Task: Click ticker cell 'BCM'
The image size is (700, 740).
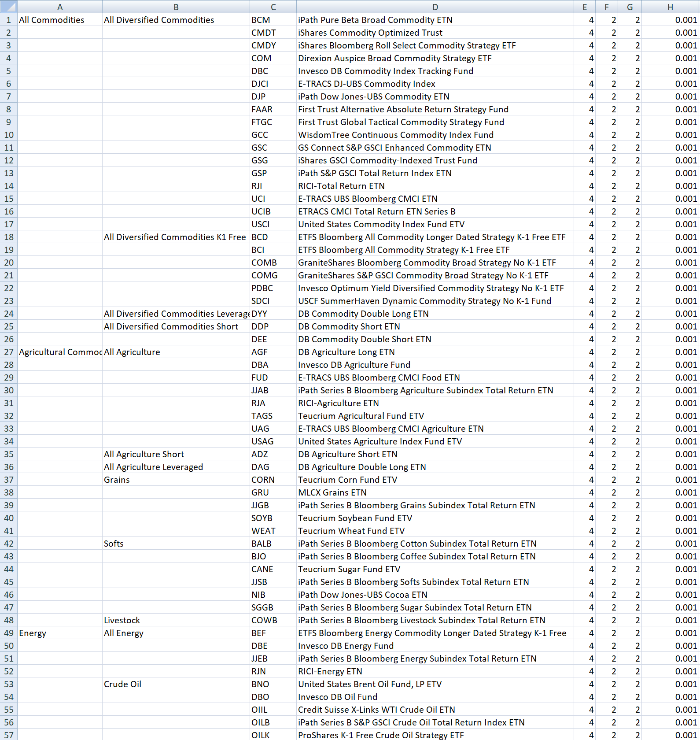Action: 273,20
